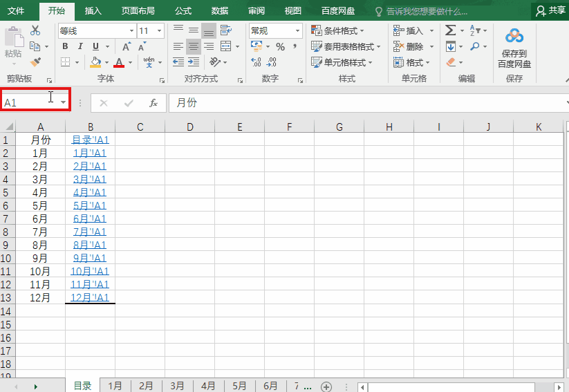Align text to the right
Image resolution: width=569 pixels, height=392 pixels.
click(x=209, y=46)
